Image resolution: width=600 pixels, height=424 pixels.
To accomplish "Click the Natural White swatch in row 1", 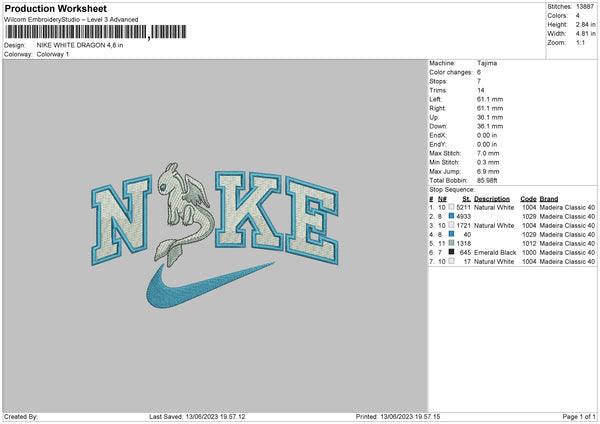I will (x=452, y=207).
